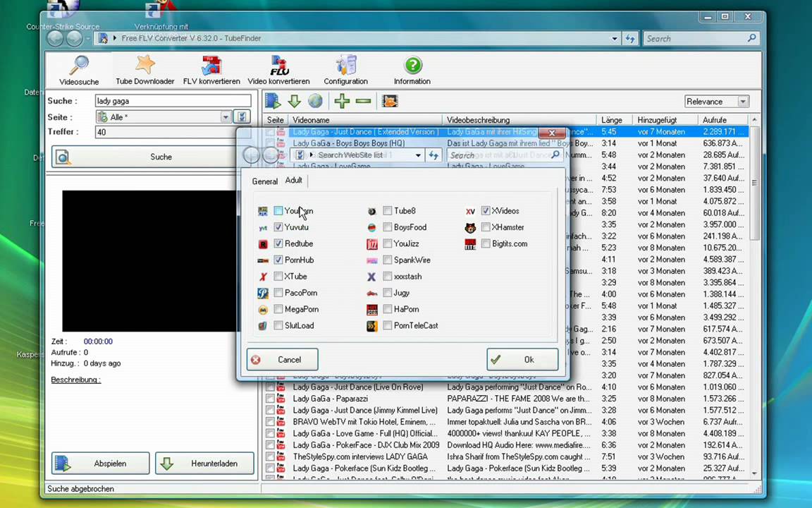Click the main window forward navigation arrow
The width and height of the screenshot is (812, 508).
(74, 38)
